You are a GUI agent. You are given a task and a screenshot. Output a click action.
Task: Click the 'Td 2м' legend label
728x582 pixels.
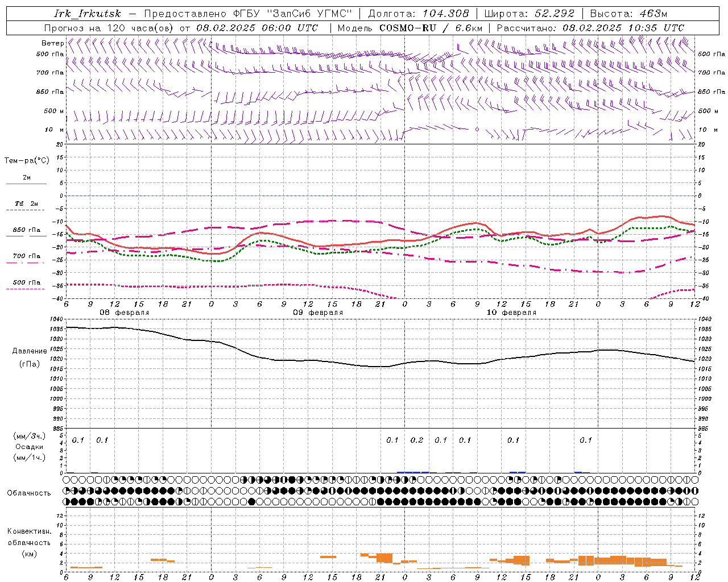click(x=26, y=203)
